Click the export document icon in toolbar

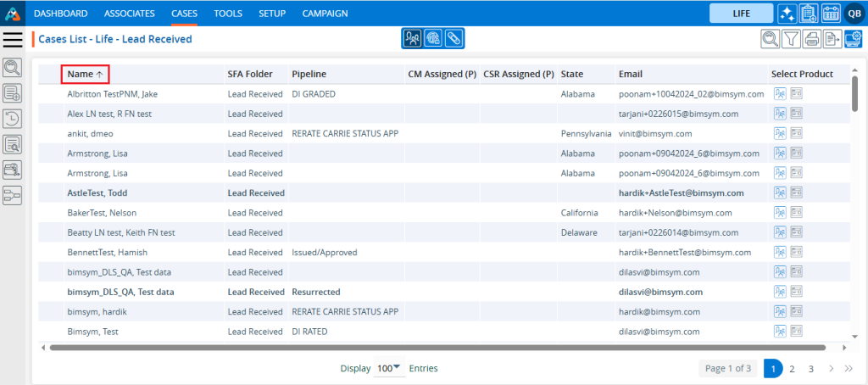point(832,38)
